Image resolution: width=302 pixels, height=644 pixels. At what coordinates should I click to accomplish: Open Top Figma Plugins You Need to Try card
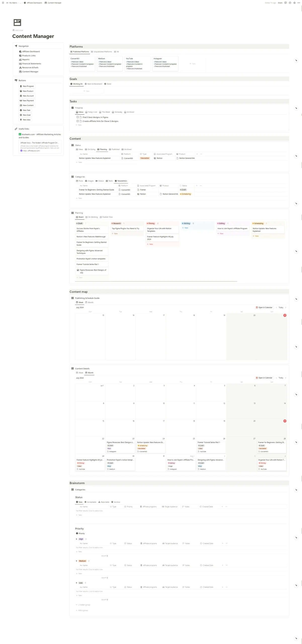[x=127, y=229]
